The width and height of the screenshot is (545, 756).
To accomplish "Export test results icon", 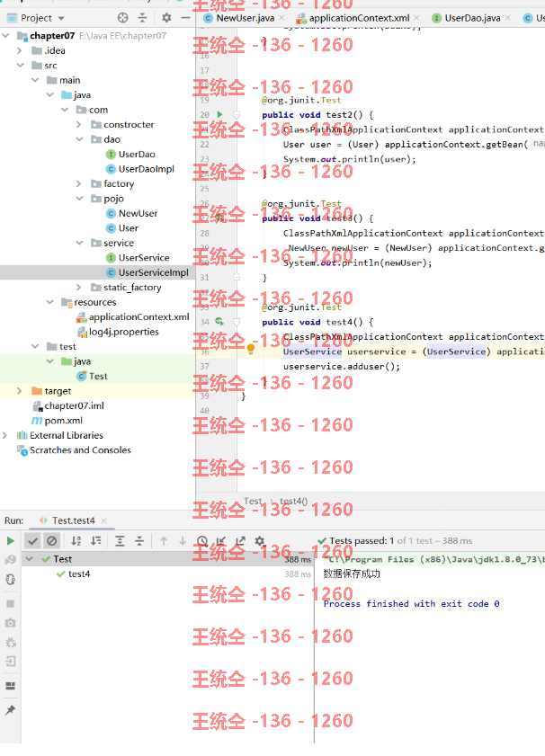I will [240, 541].
